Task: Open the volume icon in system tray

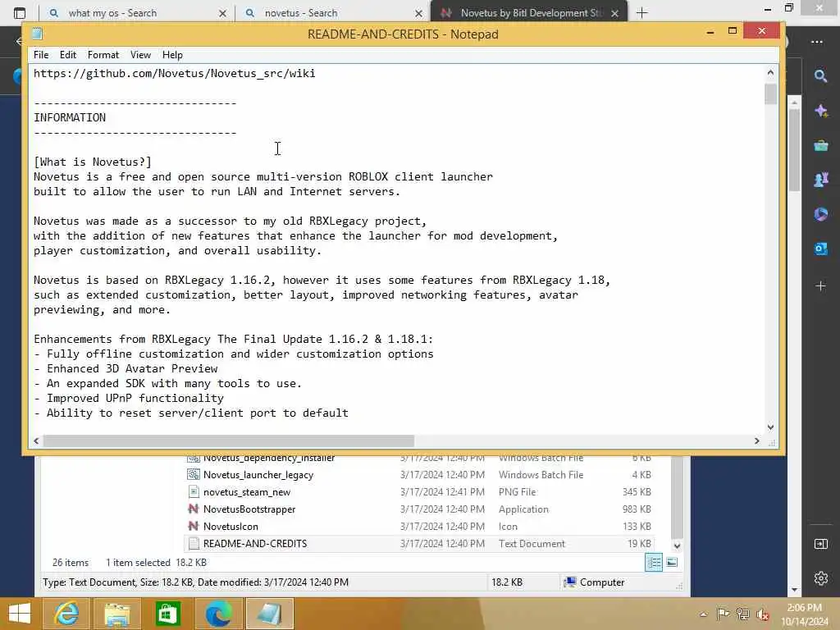Action: tap(763, 614)
